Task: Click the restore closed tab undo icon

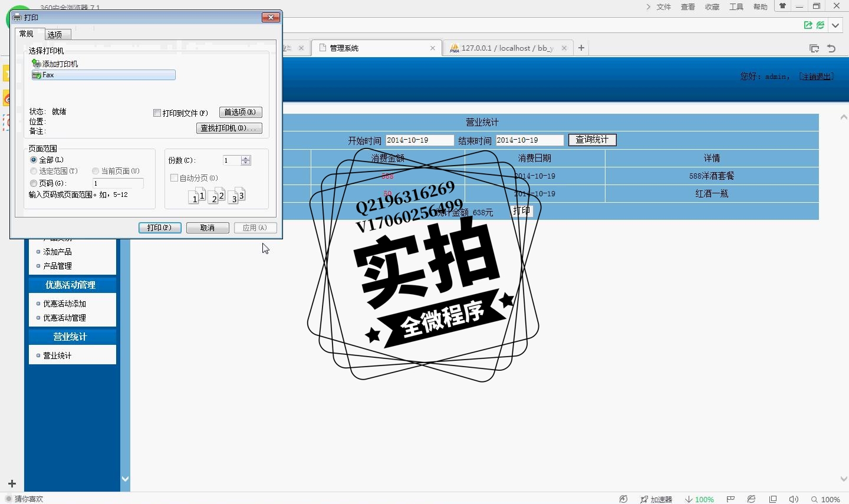Action: tap(831, 48)
